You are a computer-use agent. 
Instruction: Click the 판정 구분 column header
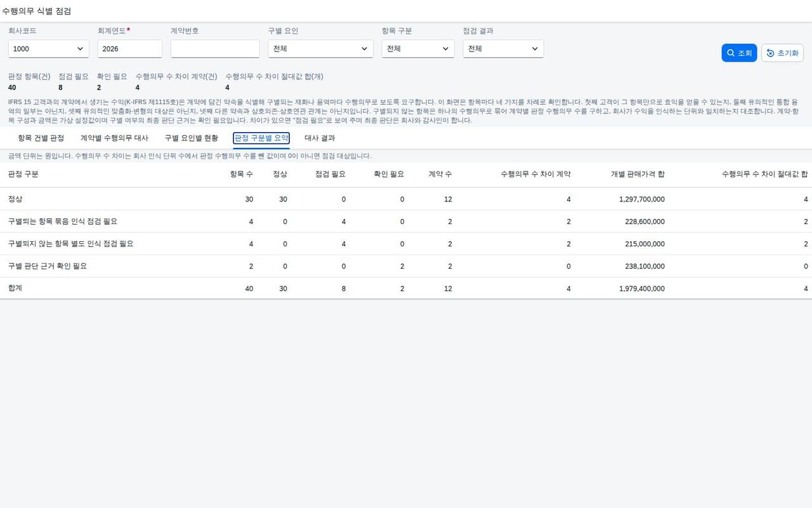[x=23, y=174]
